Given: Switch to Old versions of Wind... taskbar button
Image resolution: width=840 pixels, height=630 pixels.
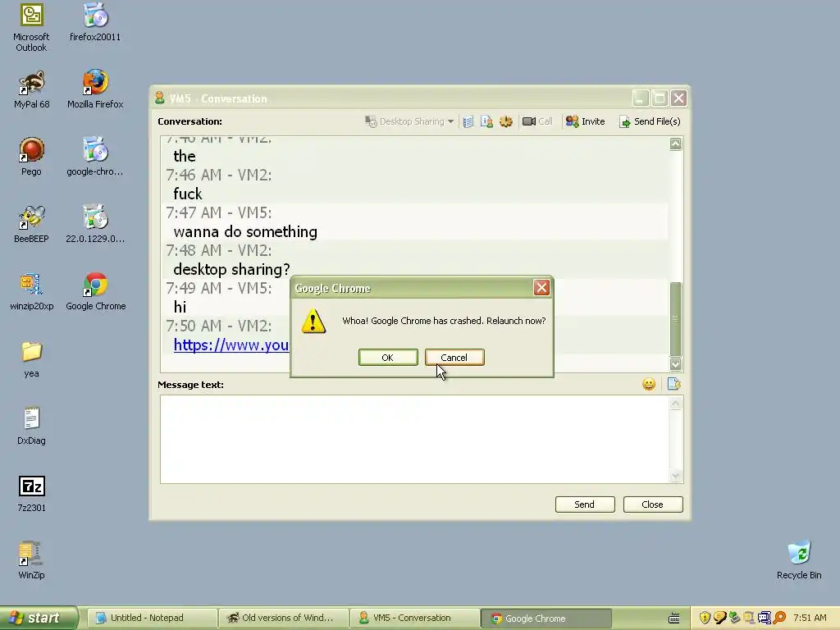Looking at the screenshot, I should coord(283,619).
